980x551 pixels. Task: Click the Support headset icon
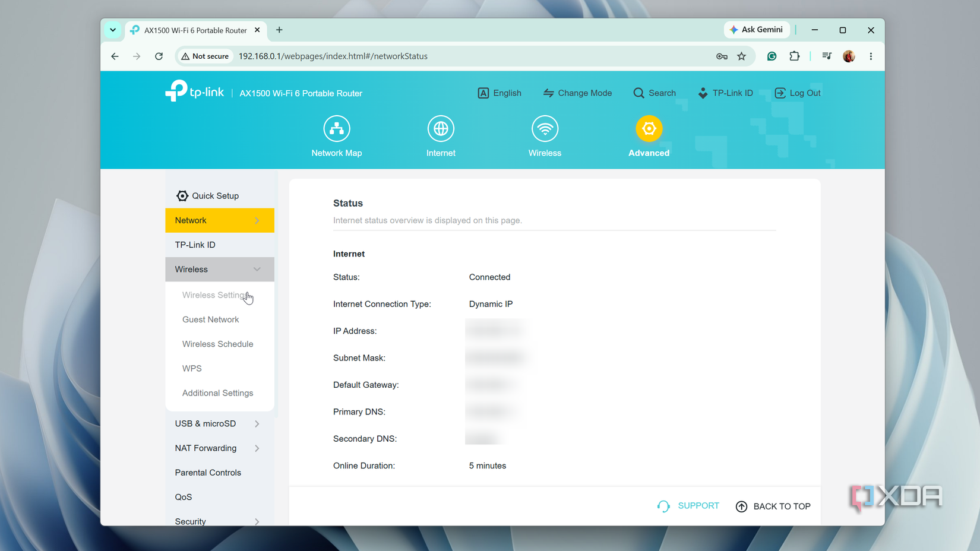(663, 506)
